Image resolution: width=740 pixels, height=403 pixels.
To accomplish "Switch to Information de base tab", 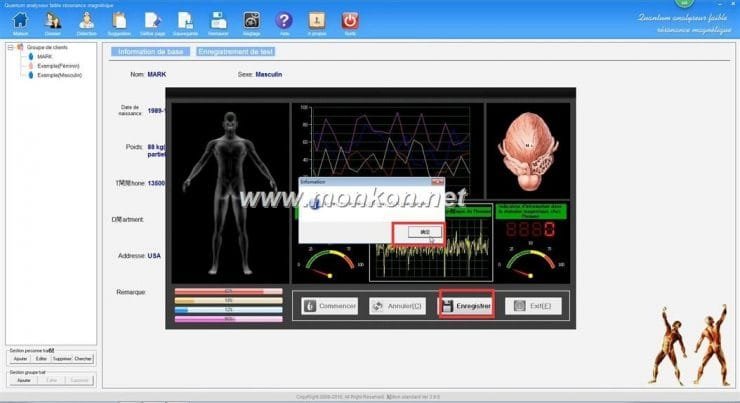I will (151, 51).
